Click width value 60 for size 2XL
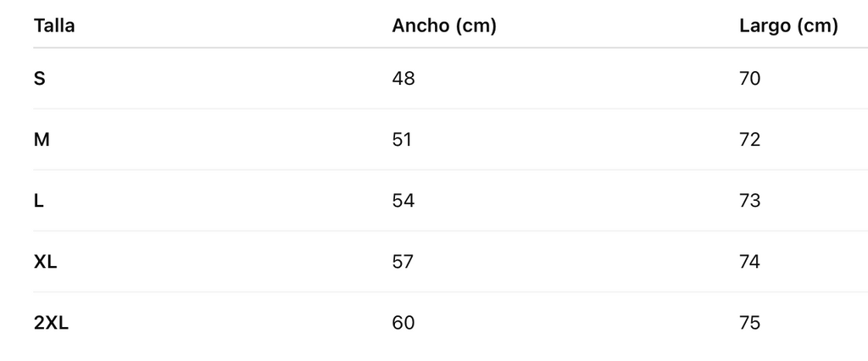 click(x=403, y=323)
